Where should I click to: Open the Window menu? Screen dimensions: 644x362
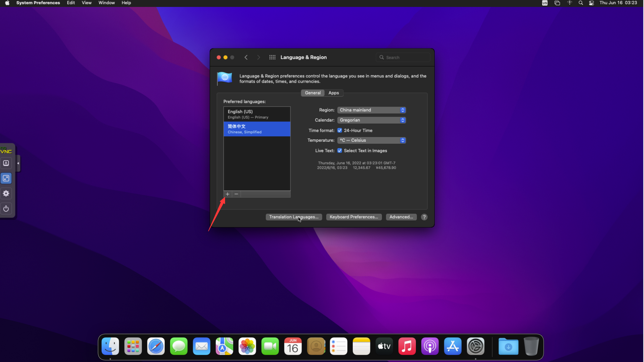107,3
